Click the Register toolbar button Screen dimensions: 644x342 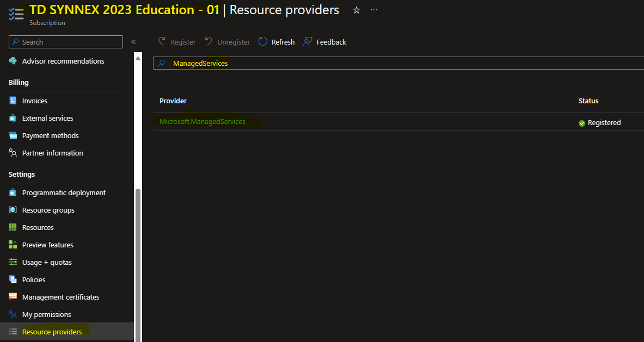pyautogui.click(x=177, y=42)
